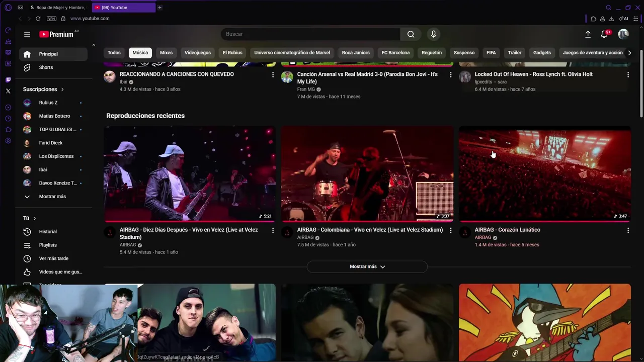The width and height of the screenshot is (644, 362).
Task: Click the page vertical scrollbar
Action: pos(641,84)
